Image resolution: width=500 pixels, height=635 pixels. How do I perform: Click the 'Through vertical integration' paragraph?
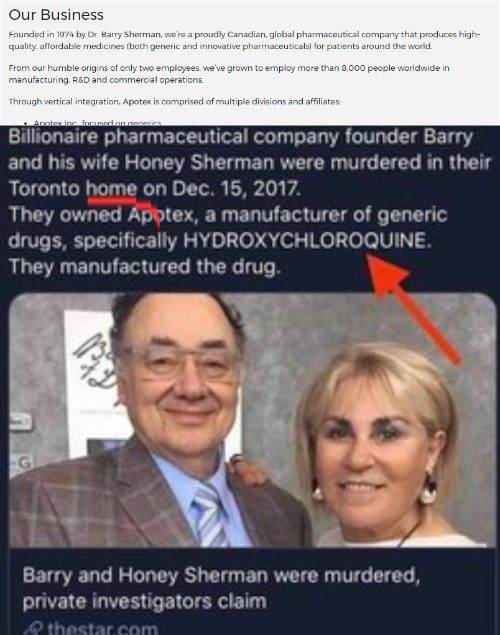174,101
